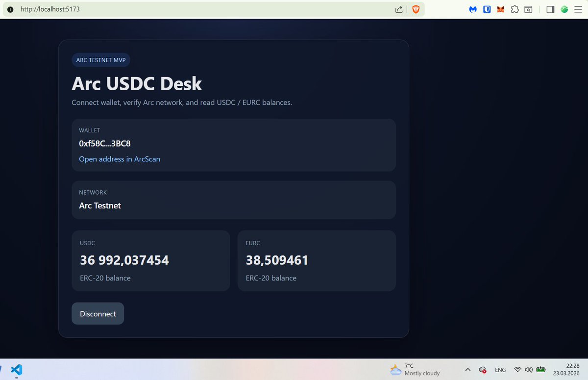Click the Arc Testnet network name
Image resolution: width=588 pixels, height=380 pixels.
point(100,205)
